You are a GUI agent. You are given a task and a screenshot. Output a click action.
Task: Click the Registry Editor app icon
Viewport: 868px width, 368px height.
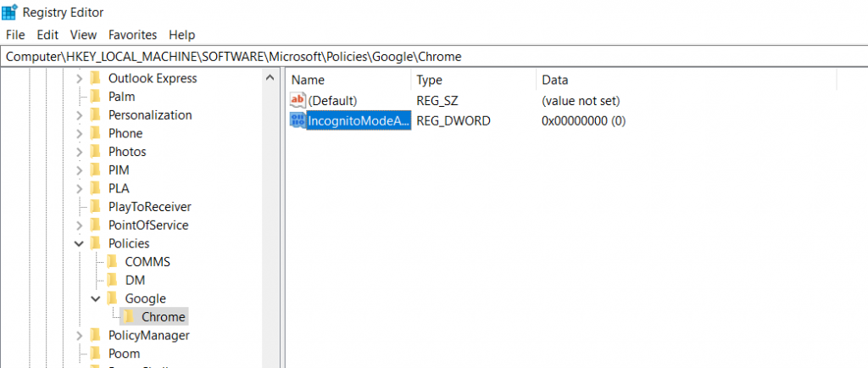11,13
